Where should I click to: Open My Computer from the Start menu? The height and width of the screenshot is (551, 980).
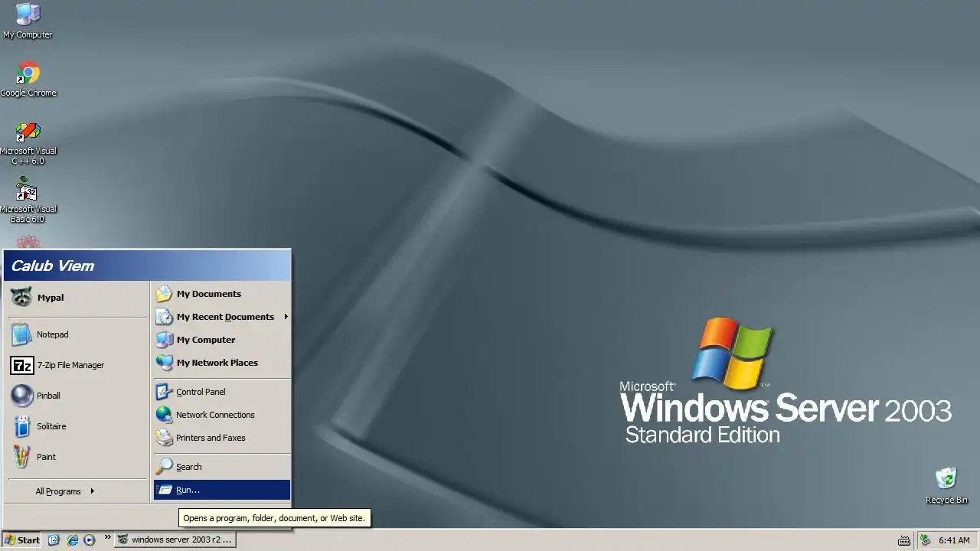click(x=222, y=340)
